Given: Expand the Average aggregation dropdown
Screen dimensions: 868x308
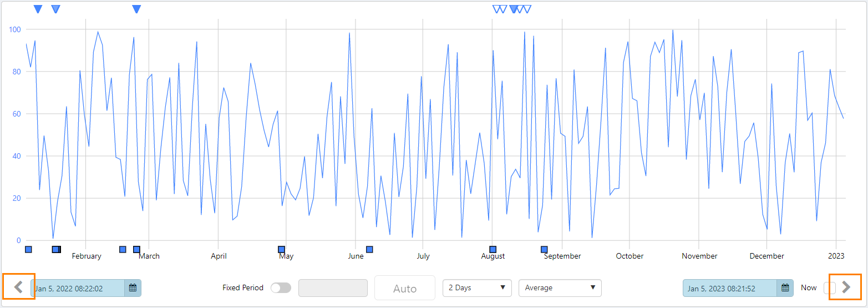Looking at the screenshot, I should [x=560, y=288].
